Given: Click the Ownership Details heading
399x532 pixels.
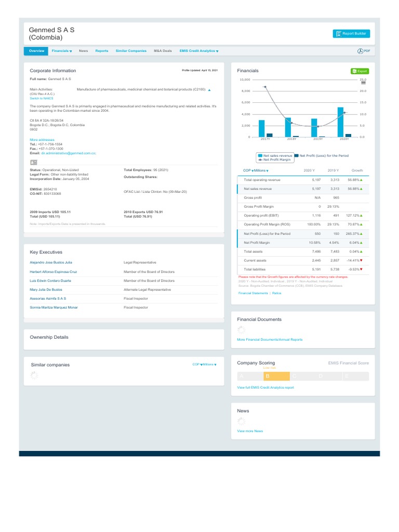Looking at the screenshot, I should point(49,337).
